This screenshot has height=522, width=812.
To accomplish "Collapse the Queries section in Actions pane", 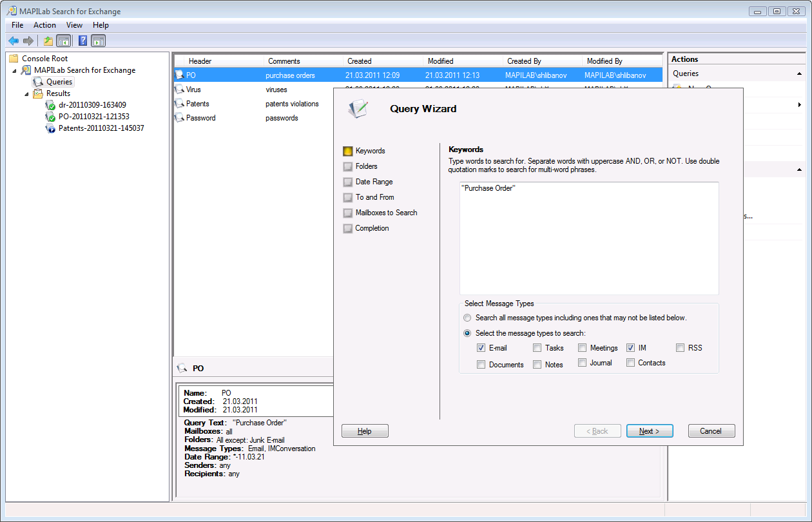I will click(x=799, y=74).
